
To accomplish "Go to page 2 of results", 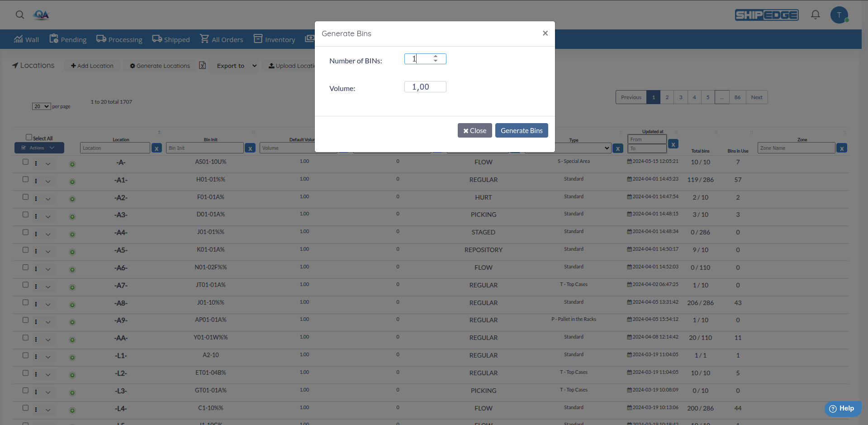I will point(667,97).
